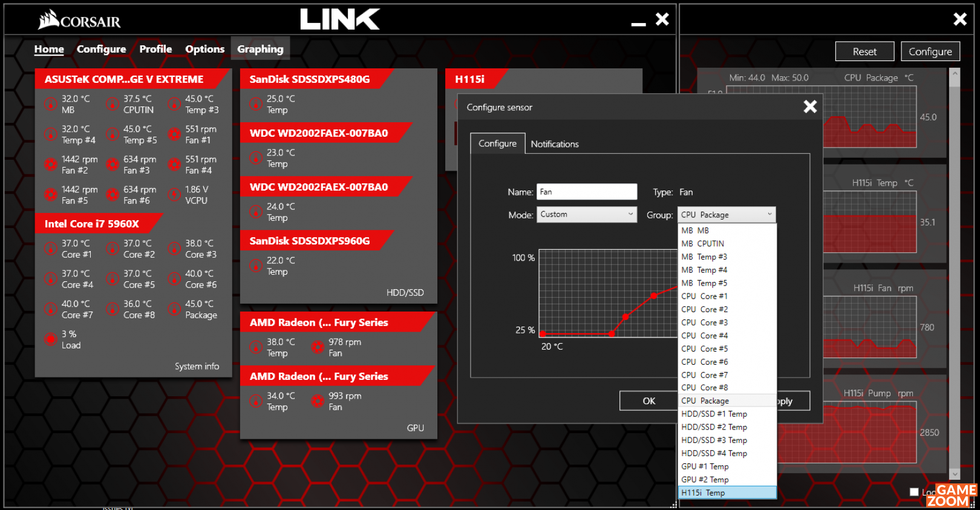This screenshot has width=980, height=510.
Task: Select the CPU Load icon
Action: (51, 339)
